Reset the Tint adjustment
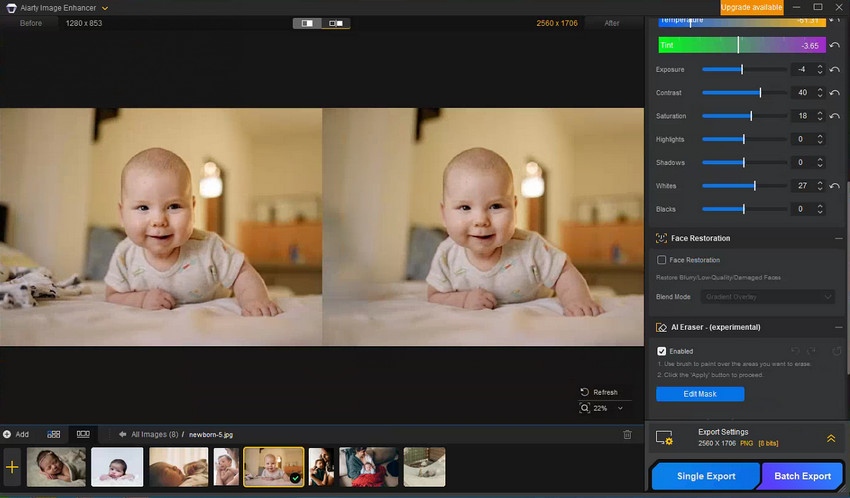This screenshot has height=498, width=850. [834, 45]
